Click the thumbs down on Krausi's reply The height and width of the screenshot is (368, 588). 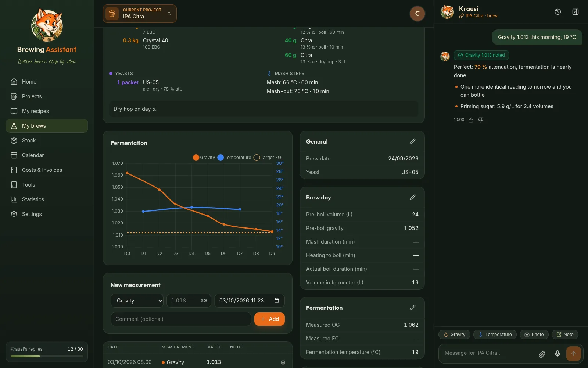click(481, 120)
